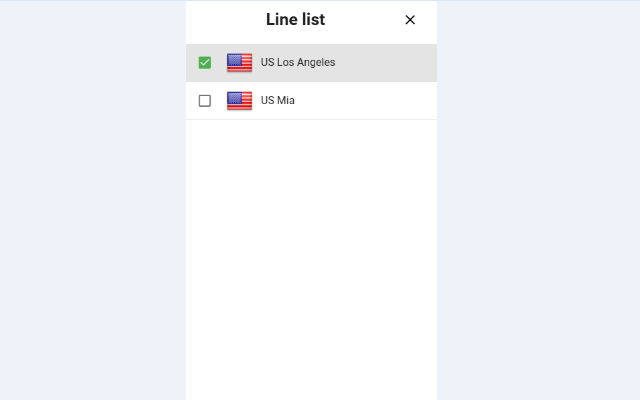640x400 pixels.
Task: Click empty white area below the line list
Action: [x=310, y=260]
